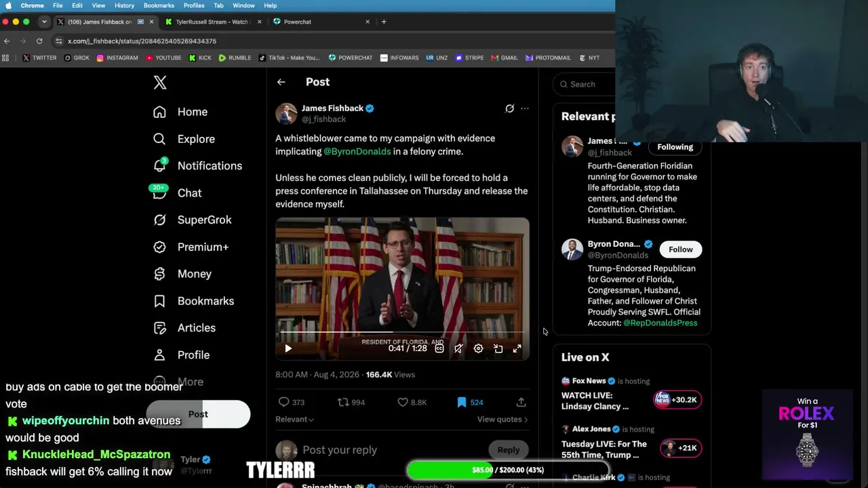Close the James Fishback X tab
Image resolution: width=868 pixels, height=488 pixels.
coord(151,22)
